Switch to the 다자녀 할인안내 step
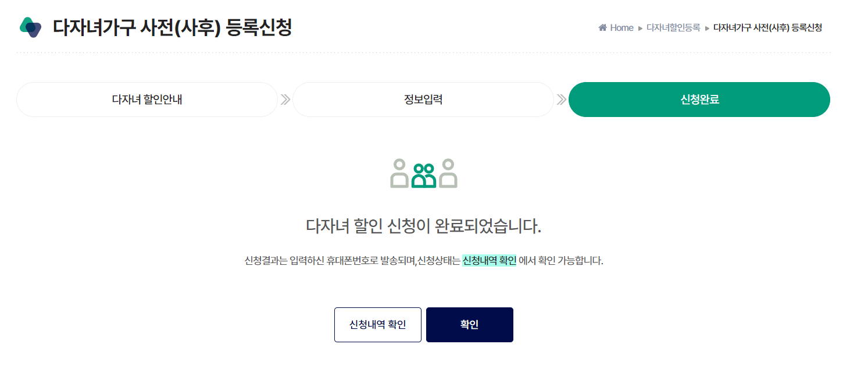 coord(147,100)
